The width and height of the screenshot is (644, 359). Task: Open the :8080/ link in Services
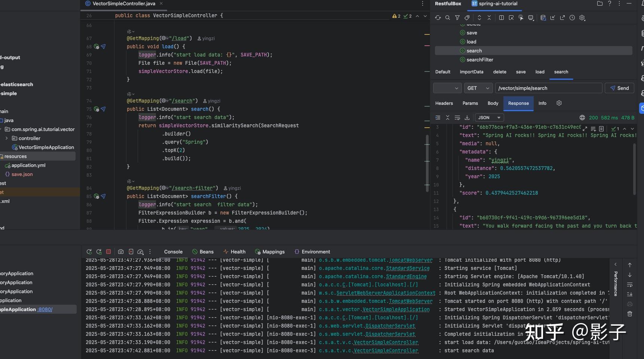coord(45,310)
